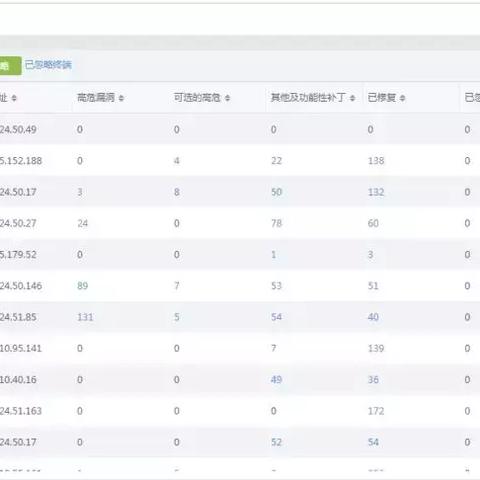Image resolution: width=480 pixels, height=480 pixels.
Task: Select the address ending 24.50.49
Action: 18,129
